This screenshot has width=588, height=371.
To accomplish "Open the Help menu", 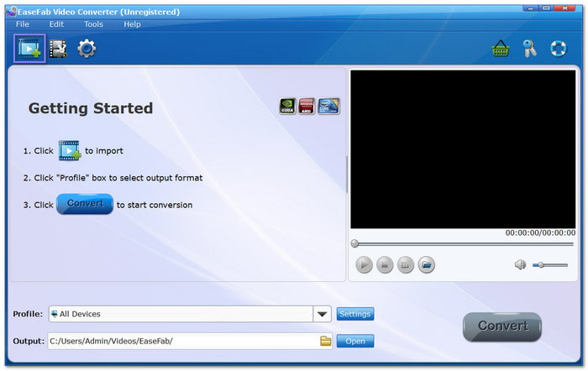I will pos(132,24).
